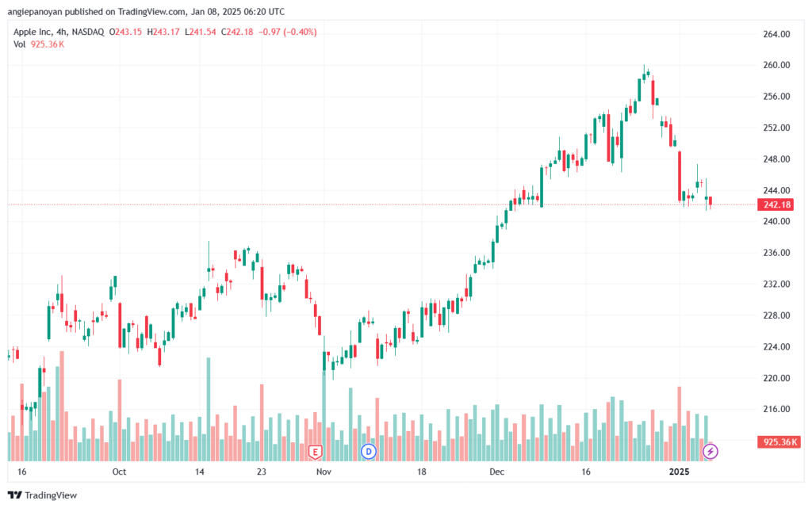This screenshot has width=812, height=508.
Task: Click the red 242.18 price label
Action: point(777,204)
